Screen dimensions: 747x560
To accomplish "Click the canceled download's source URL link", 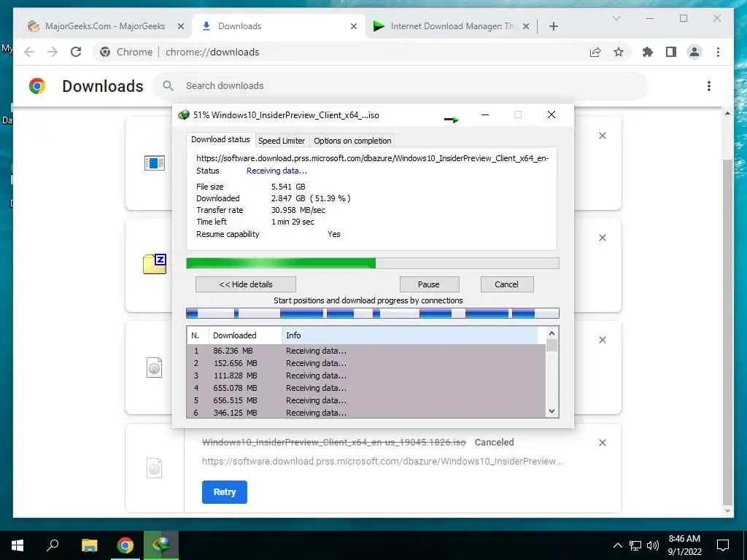I will click(x=382, y=461).
